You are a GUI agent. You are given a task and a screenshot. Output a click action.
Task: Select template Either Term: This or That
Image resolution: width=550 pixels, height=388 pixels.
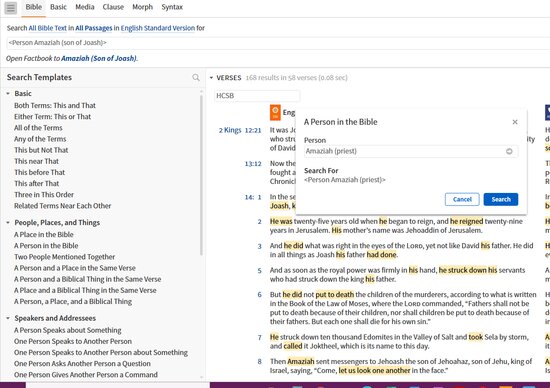pos(52,116)
